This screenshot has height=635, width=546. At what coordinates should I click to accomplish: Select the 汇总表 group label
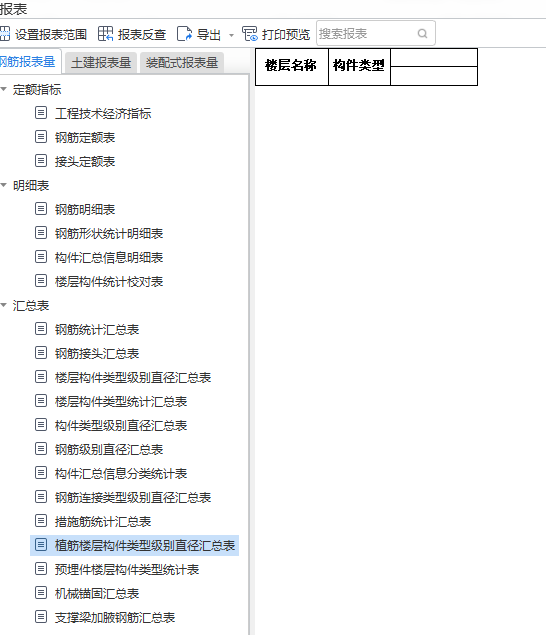[x=31, y=305]
